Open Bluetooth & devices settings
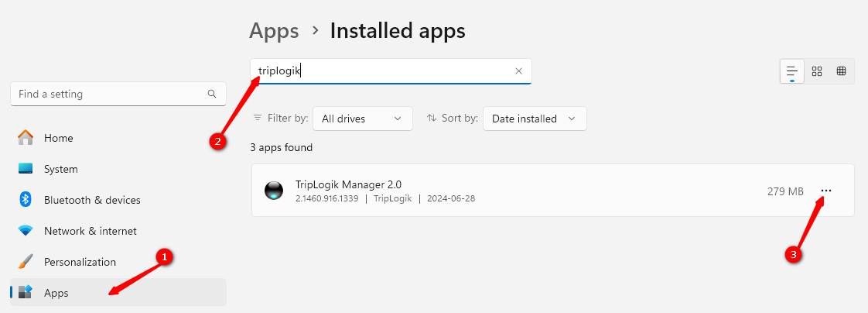Image resolution: width=868 pixels, height=313 pixels. (118, 199)
